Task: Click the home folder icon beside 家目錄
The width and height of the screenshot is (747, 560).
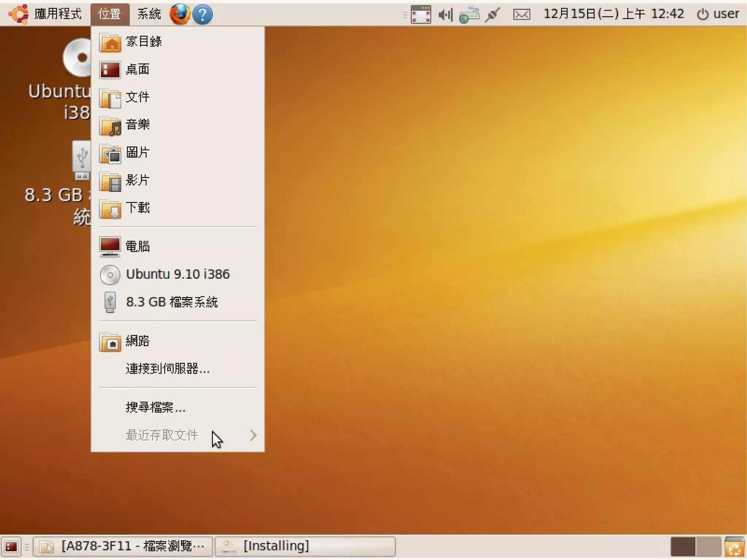Action: click(110, 42)
